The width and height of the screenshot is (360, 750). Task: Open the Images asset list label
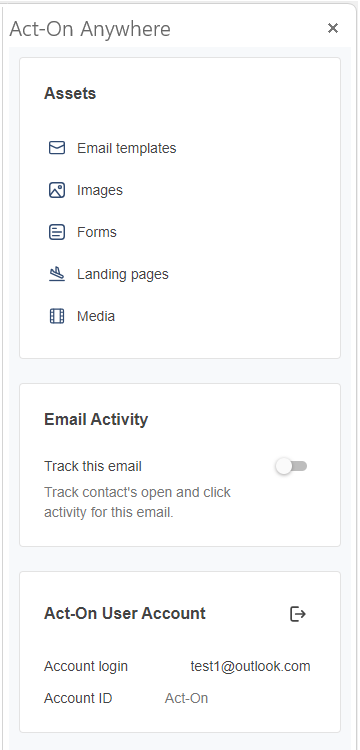pyautogui.click(x=100, y=190)
